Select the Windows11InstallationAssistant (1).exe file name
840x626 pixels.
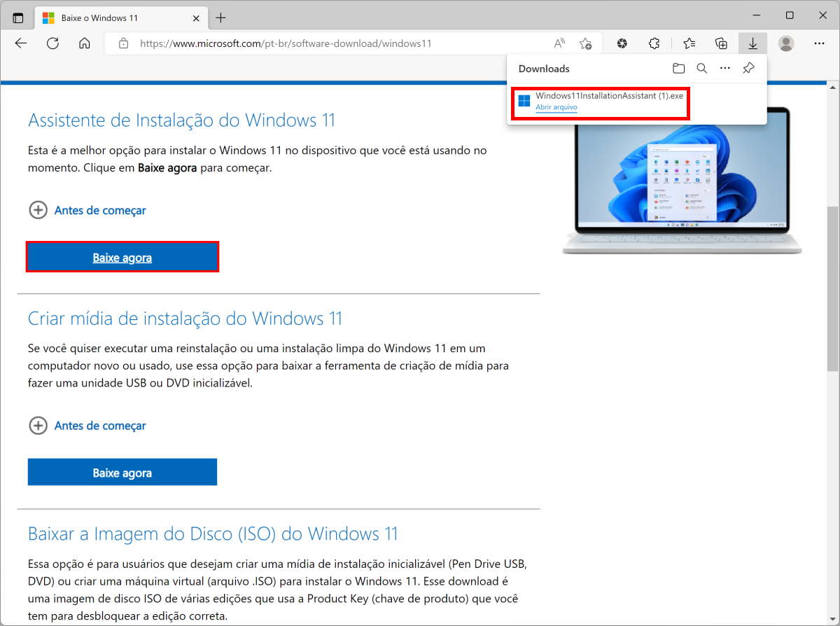609,96
